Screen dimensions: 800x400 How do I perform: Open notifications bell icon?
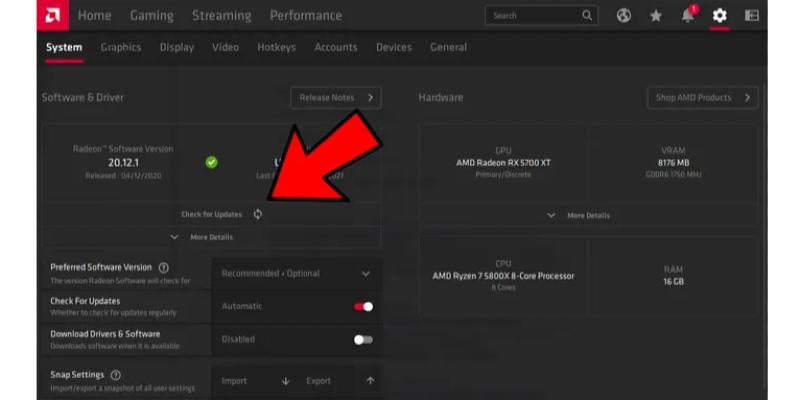(688, 15)
